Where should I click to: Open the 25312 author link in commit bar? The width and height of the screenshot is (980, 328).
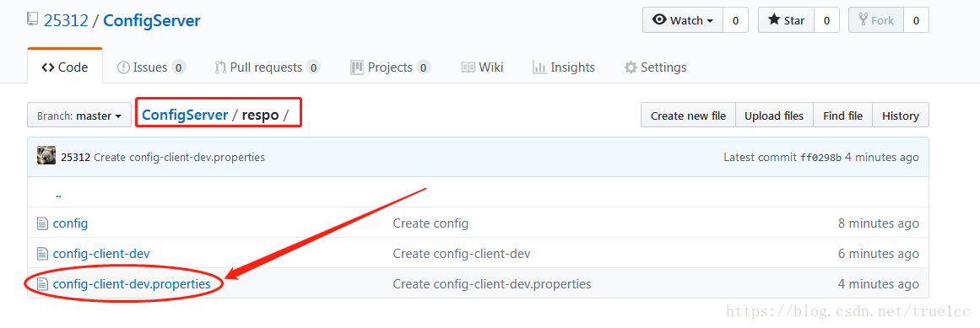(76, 158)
